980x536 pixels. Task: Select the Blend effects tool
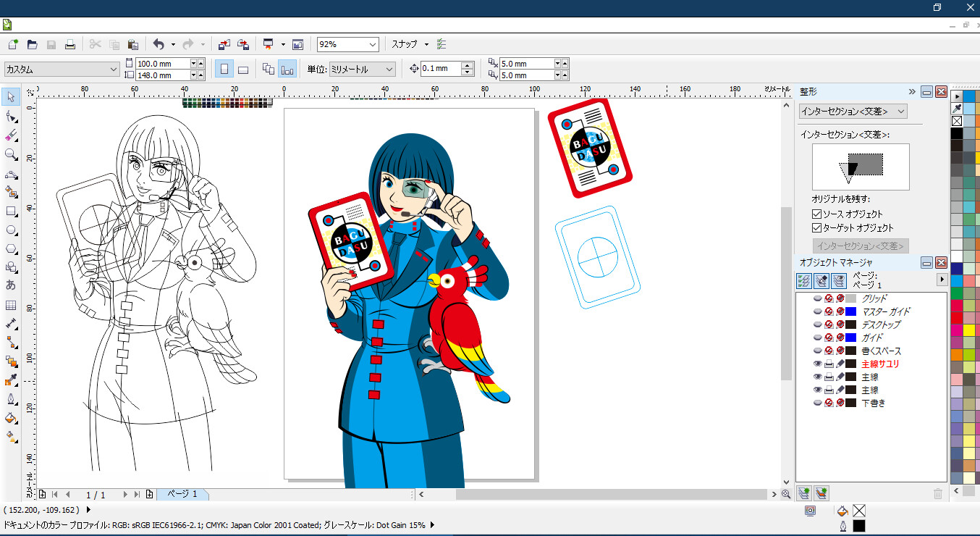pos(11,361)
